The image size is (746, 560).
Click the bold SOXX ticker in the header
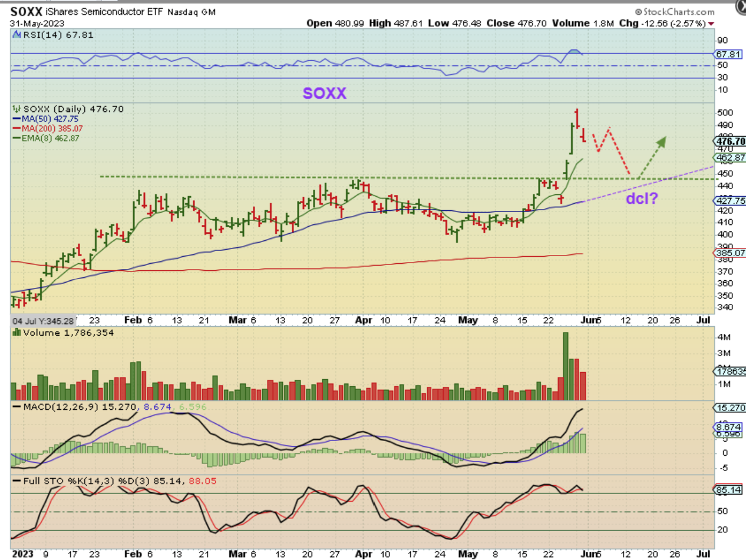point(27,11)
